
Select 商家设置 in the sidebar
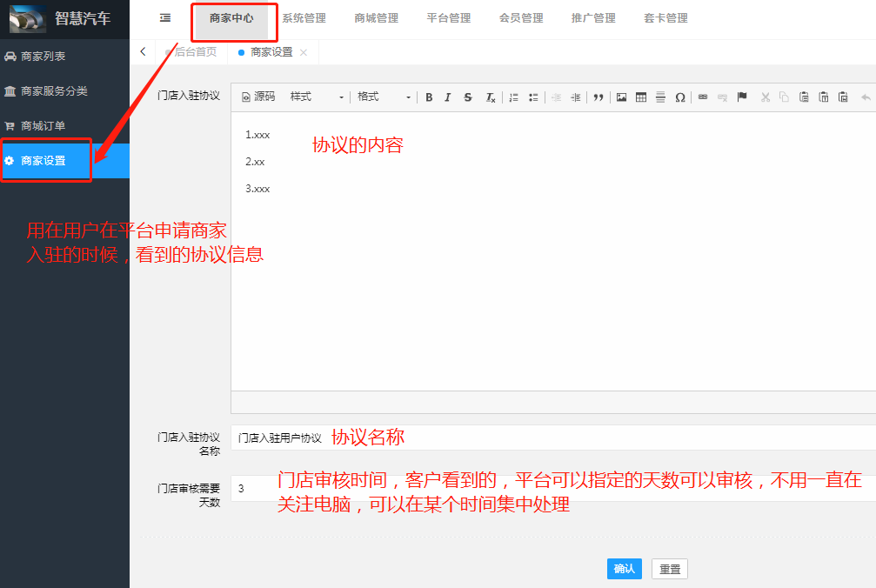click(64, 161)
